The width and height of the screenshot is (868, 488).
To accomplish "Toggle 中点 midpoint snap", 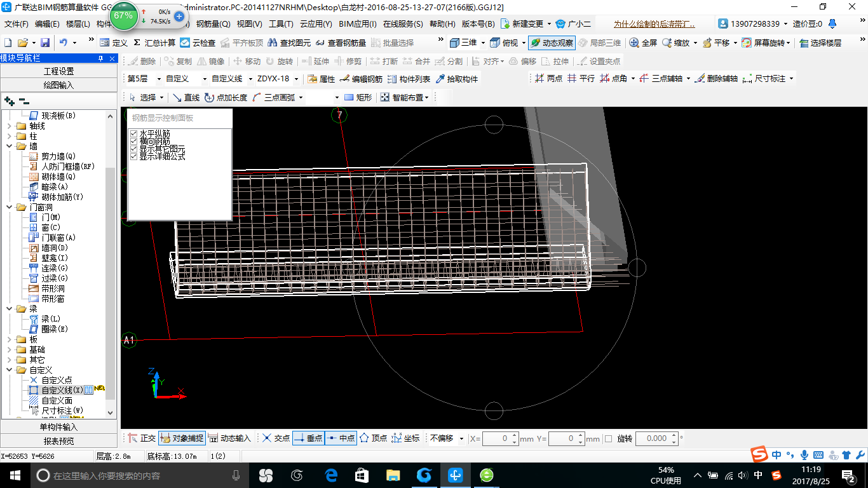I will [341, 438].
